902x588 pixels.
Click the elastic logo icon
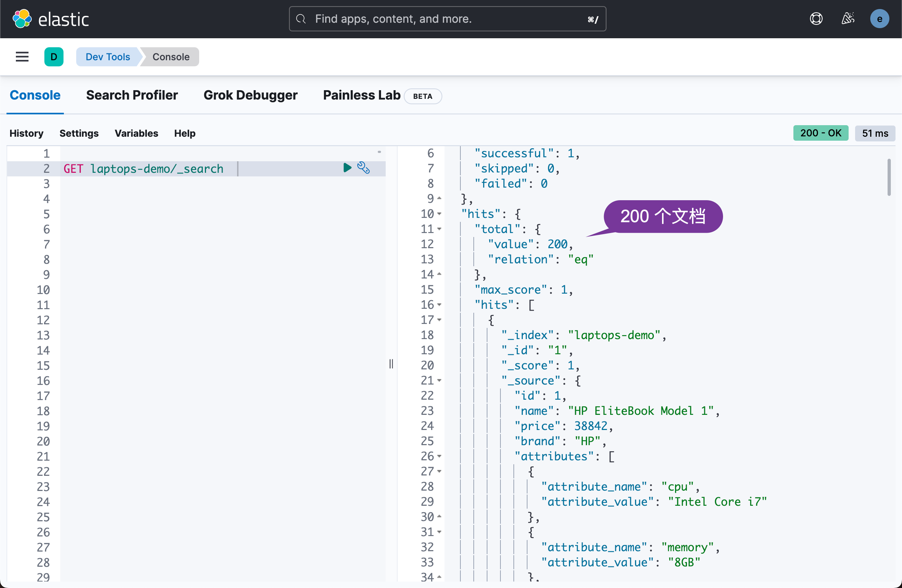(22, 19)
